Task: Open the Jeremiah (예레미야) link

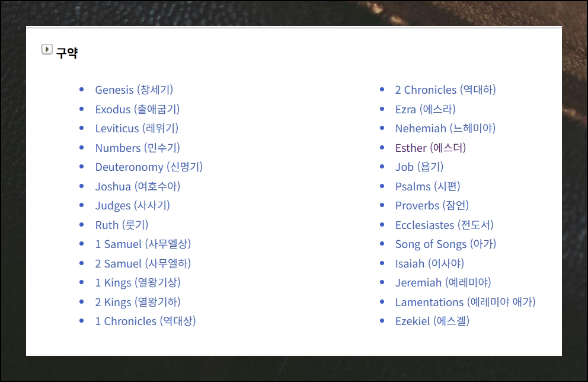Action: pyautogui.click(x=443, y=282)
